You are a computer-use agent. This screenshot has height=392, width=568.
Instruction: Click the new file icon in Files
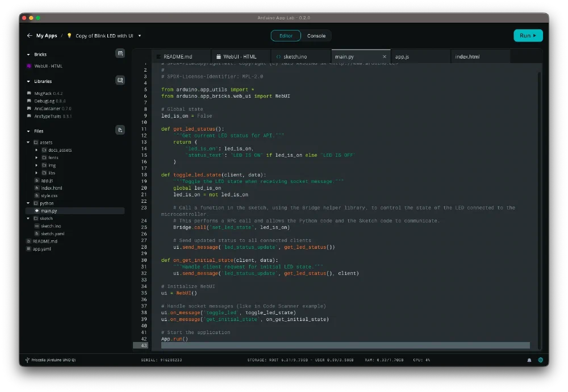pyautogui.click(x=120, y=130)
